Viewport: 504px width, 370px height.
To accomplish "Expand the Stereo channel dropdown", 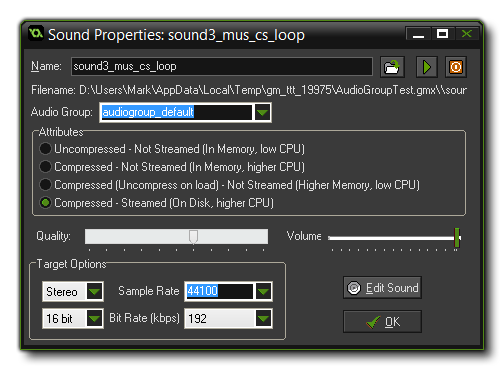I will tap(94, 291).
